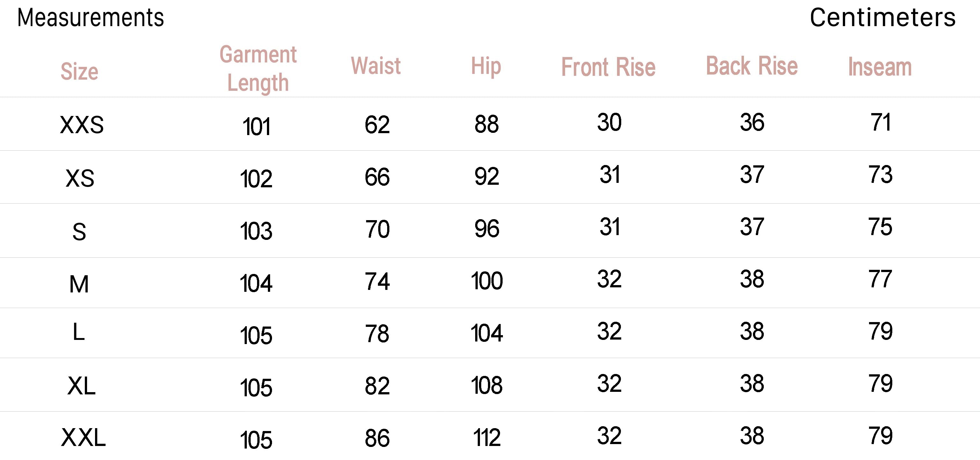Select the Waist column header
Viewport: 980px width, 460px height.
(376, 66)
